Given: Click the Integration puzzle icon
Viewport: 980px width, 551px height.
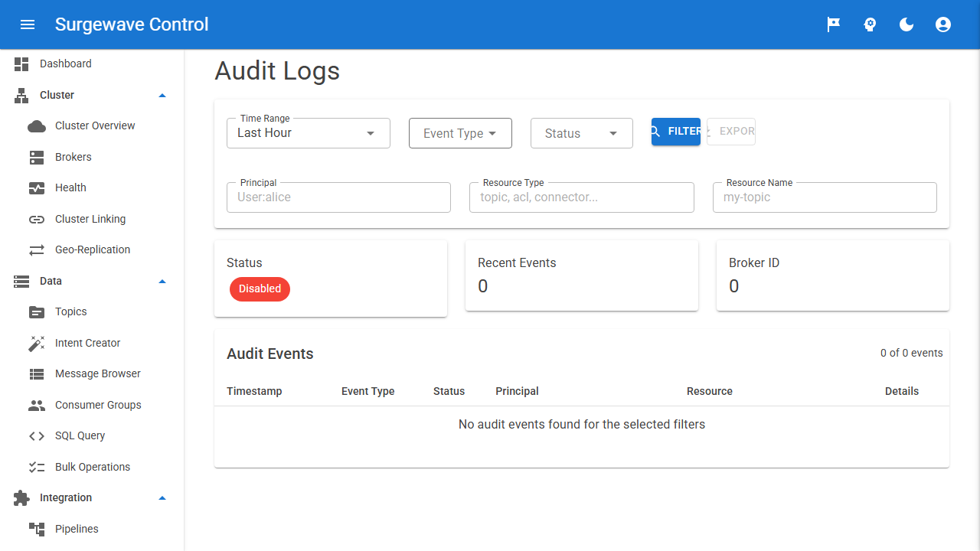Looking at the screenshot, I should pyautogui.click(x=21, y=498).
